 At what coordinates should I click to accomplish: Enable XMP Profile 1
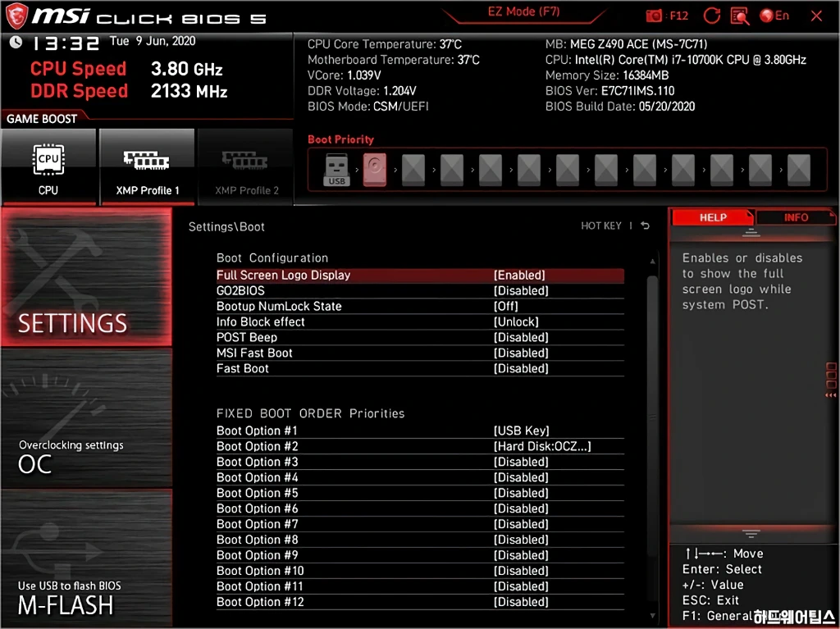(x=147, y=167)
